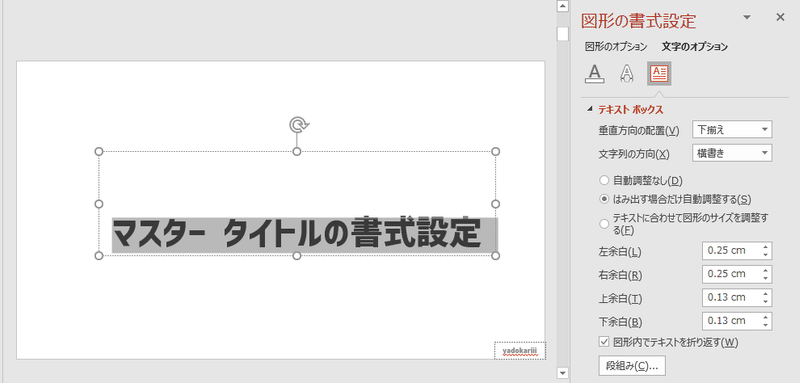
Task: Click the slide scrollbar up arrow
Action: 562,7
